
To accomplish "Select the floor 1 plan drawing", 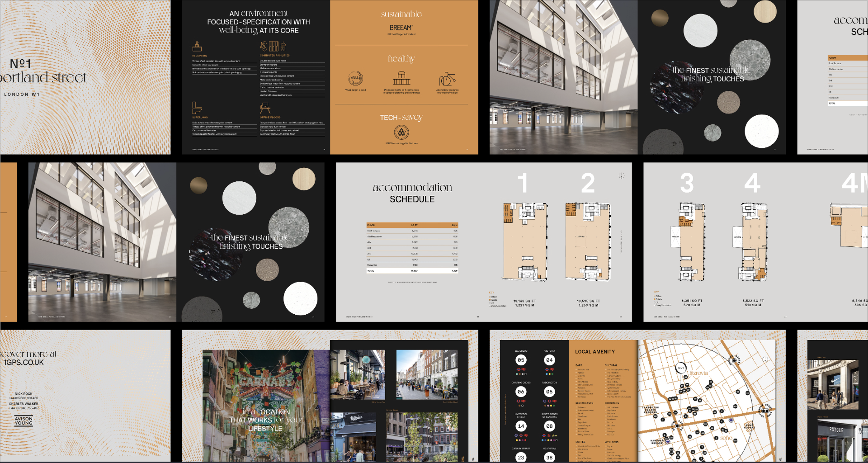I will point(525,242).
